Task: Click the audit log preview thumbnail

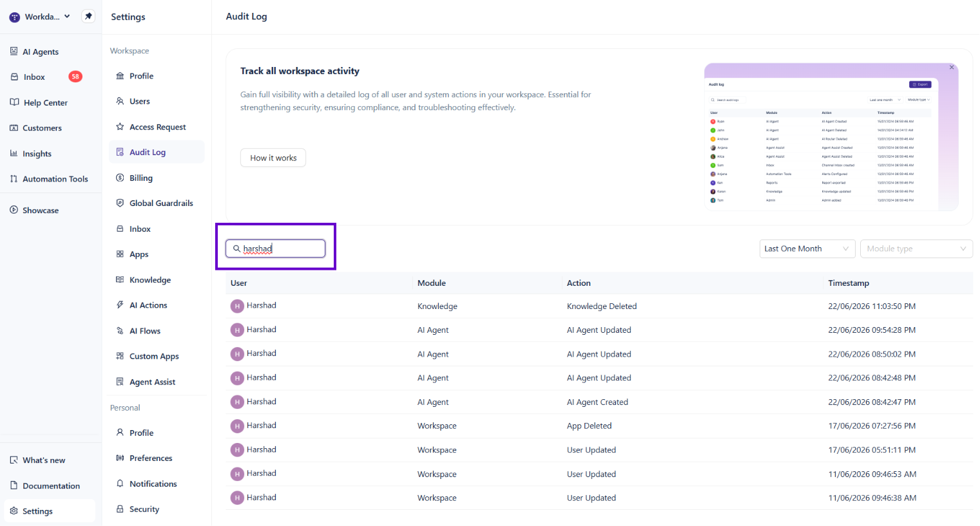Action: (831, 136)
